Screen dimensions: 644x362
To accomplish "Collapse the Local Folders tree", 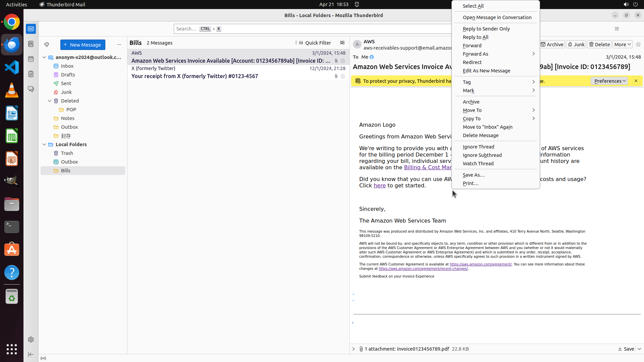I will 44,144.
